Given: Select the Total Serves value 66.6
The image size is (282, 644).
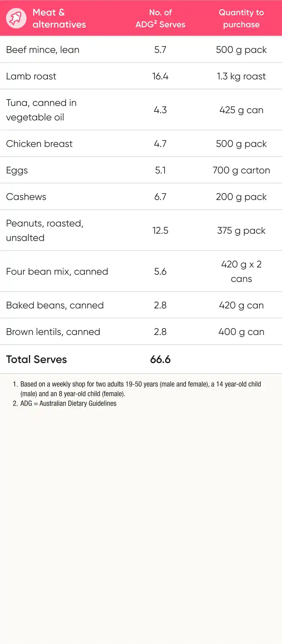Looking at the screenshot, I should [160, 359].
